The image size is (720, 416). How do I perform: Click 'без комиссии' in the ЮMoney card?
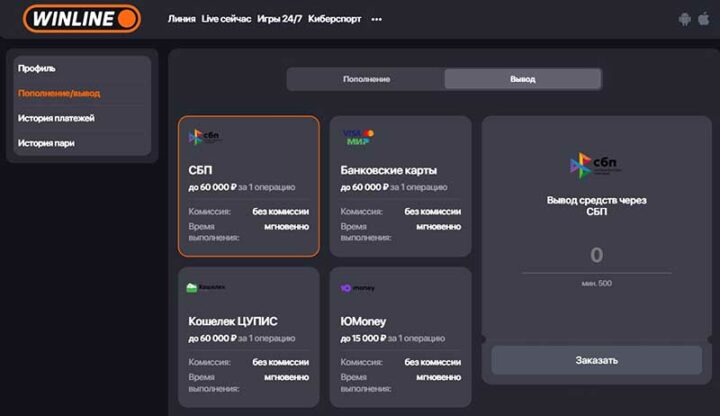(433, 362)
